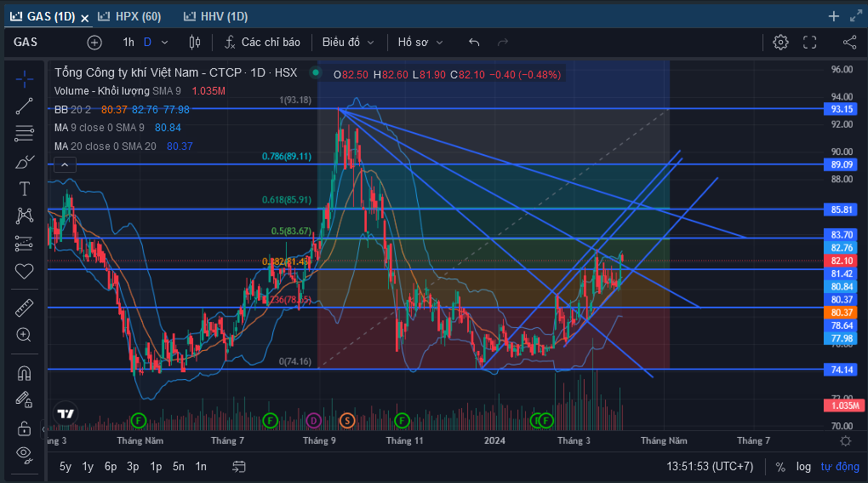Select the ruler measure tool
868x483 pixels.
pos(25,308)
